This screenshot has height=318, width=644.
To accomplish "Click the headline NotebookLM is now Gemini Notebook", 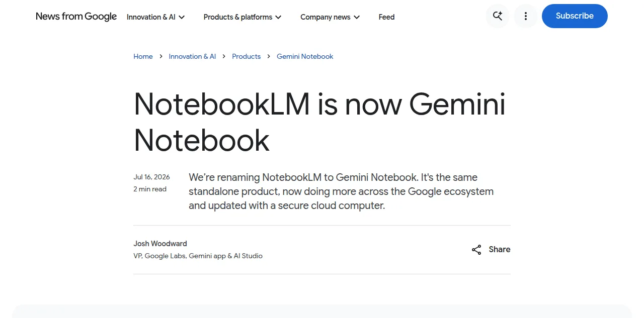I will click(x=319, y=122).
